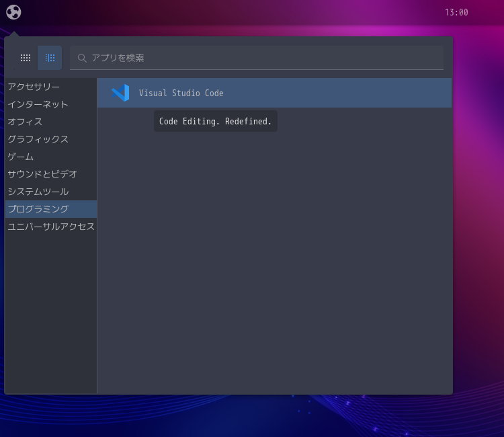Select the アクセサリー category
504x437 pixels.
coord(51,87)
